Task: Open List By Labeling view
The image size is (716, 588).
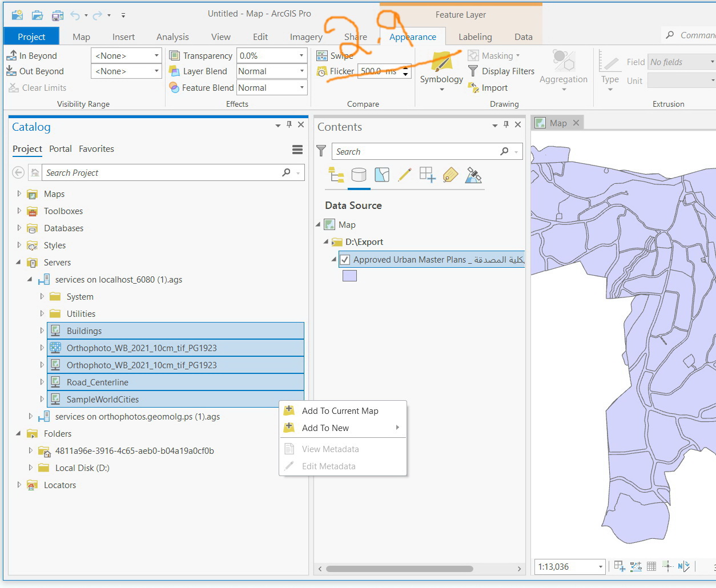Action: click(x=450, y=175)
